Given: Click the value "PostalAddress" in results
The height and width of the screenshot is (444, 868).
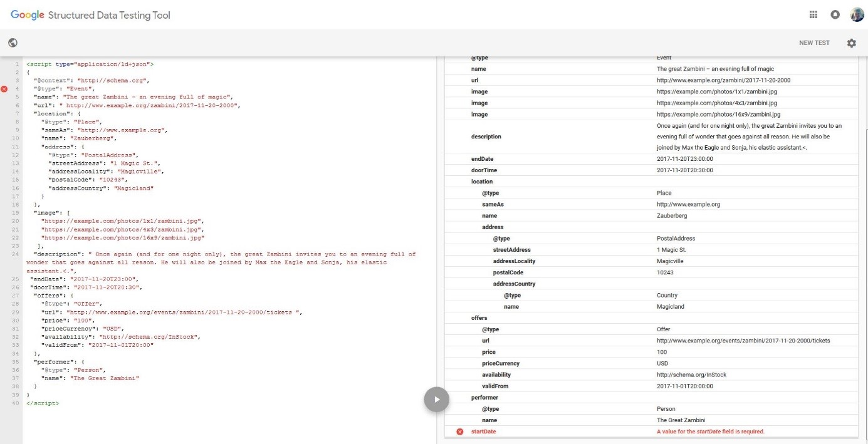Looking at the screenshot, I should [x=676, y=239].
